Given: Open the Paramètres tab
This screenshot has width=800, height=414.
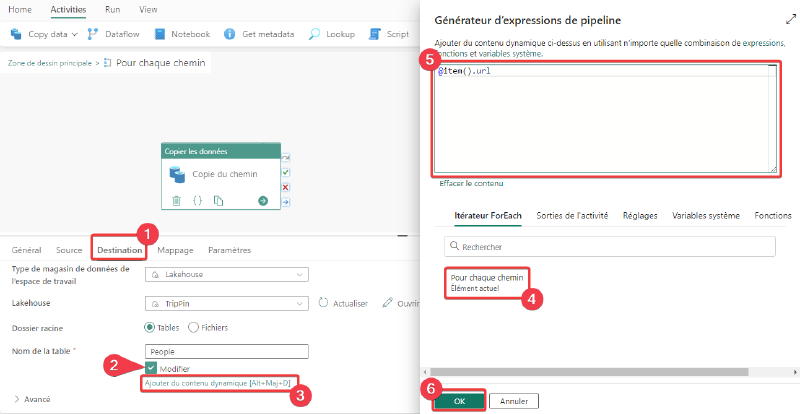Looking at the screenshot, I should [230, 250].
